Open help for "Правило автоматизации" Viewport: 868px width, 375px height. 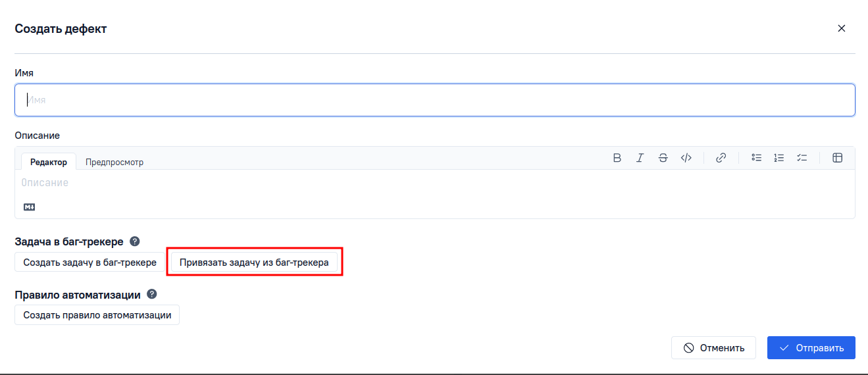[x=151, y=294]
